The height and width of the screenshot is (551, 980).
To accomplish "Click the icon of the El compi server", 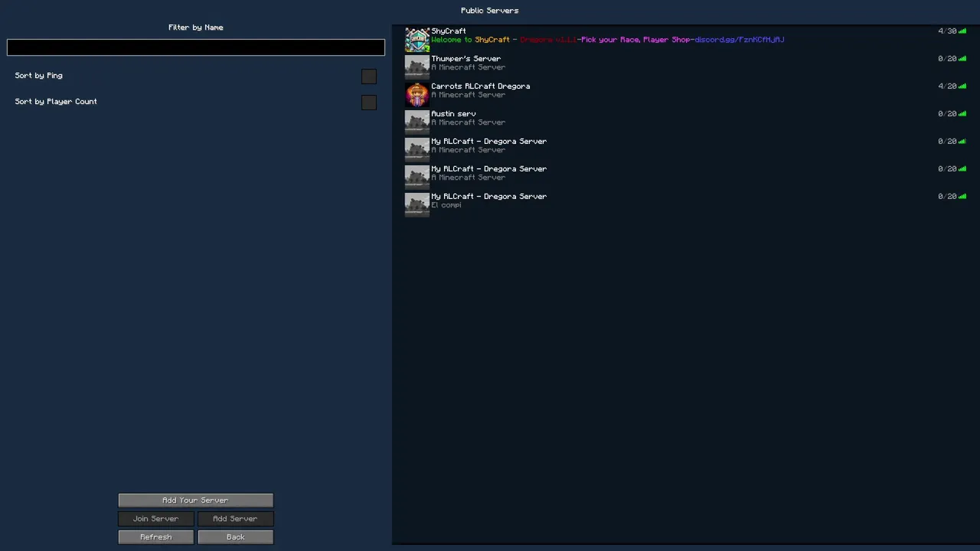I will point(417,205).
